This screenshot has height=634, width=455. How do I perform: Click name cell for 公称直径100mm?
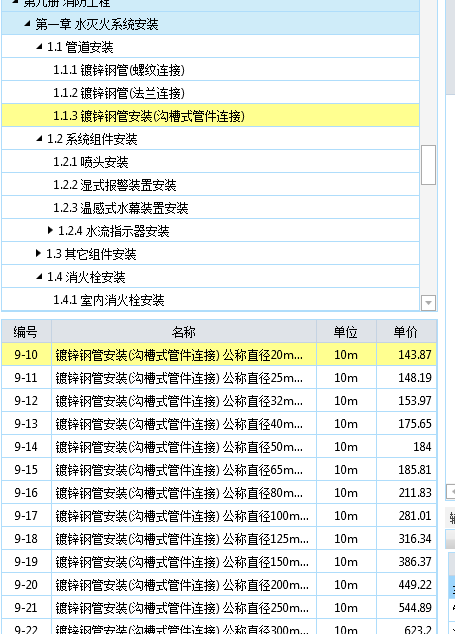tap(184, 516)
